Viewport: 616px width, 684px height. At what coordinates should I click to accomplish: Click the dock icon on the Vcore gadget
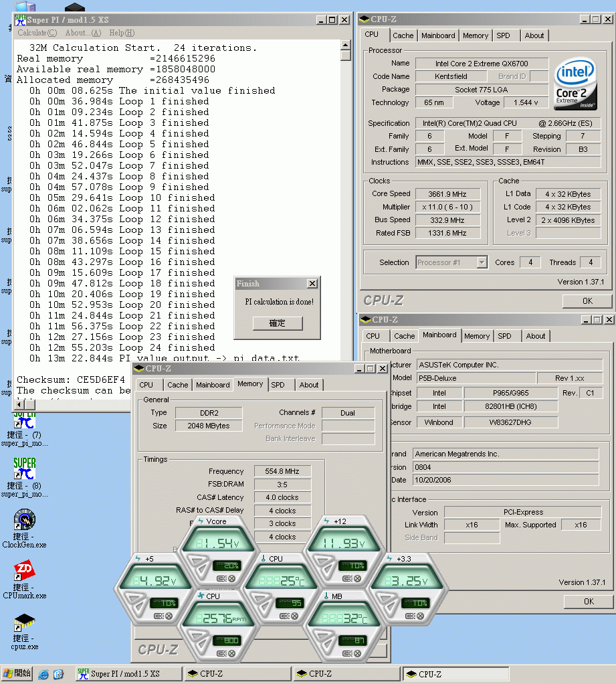222,578
